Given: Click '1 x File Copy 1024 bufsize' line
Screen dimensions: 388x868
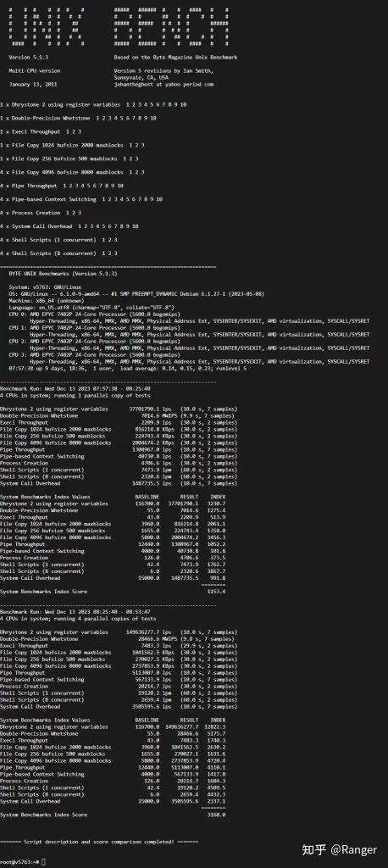Looking at the screenshot, I should (x=72, y=145).
